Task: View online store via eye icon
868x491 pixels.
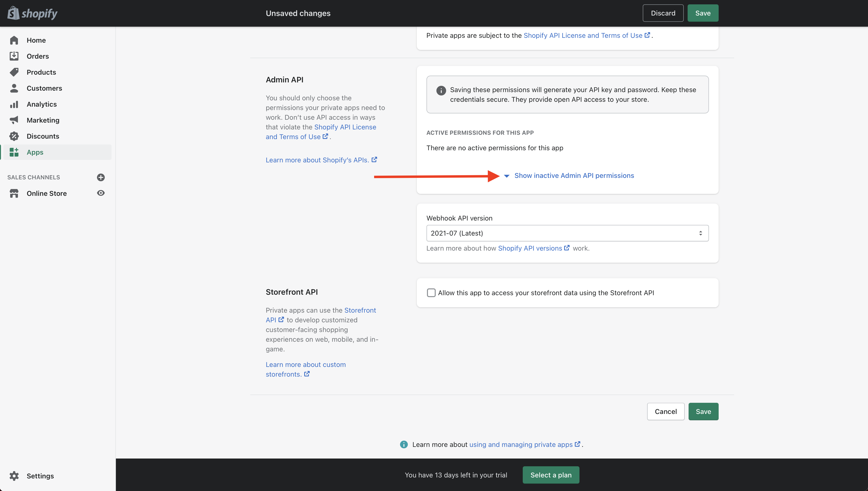Action: click(101, 193)
